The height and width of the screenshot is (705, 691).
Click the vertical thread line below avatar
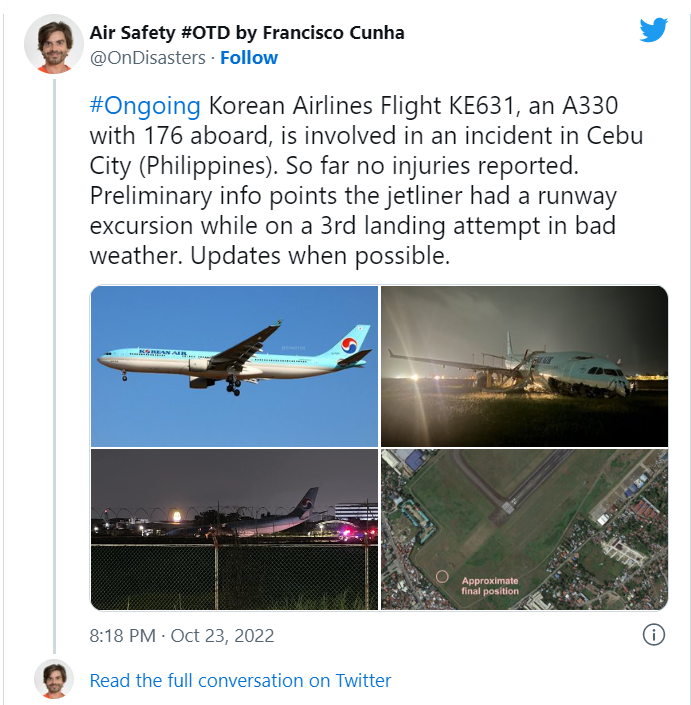pyautogui.click(x=54, y=366)
